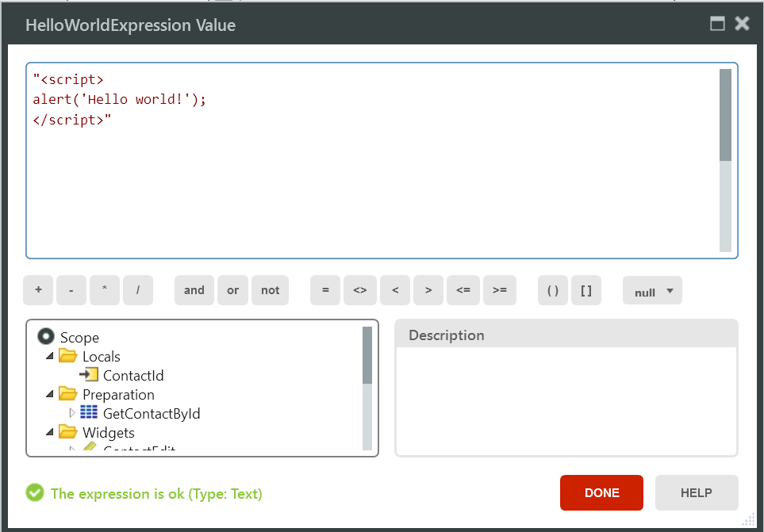Insert the multiplication operator
This screenshot has height=532, width=764.
(x=105, y=290)
